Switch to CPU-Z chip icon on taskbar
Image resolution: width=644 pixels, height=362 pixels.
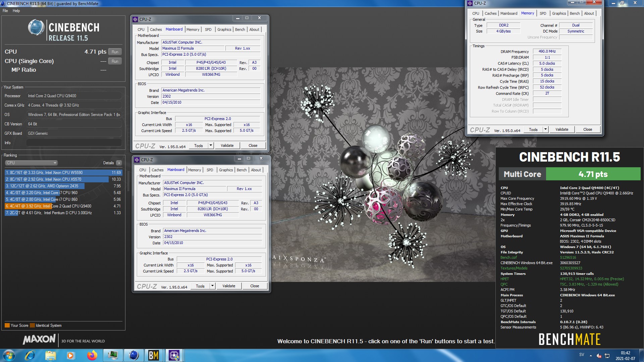[174, 355]
